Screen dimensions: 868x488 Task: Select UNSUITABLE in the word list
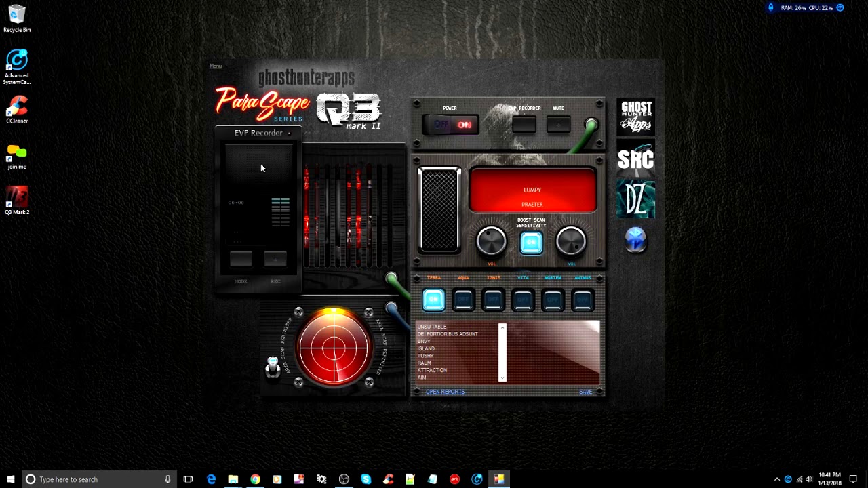pos(432,327)
